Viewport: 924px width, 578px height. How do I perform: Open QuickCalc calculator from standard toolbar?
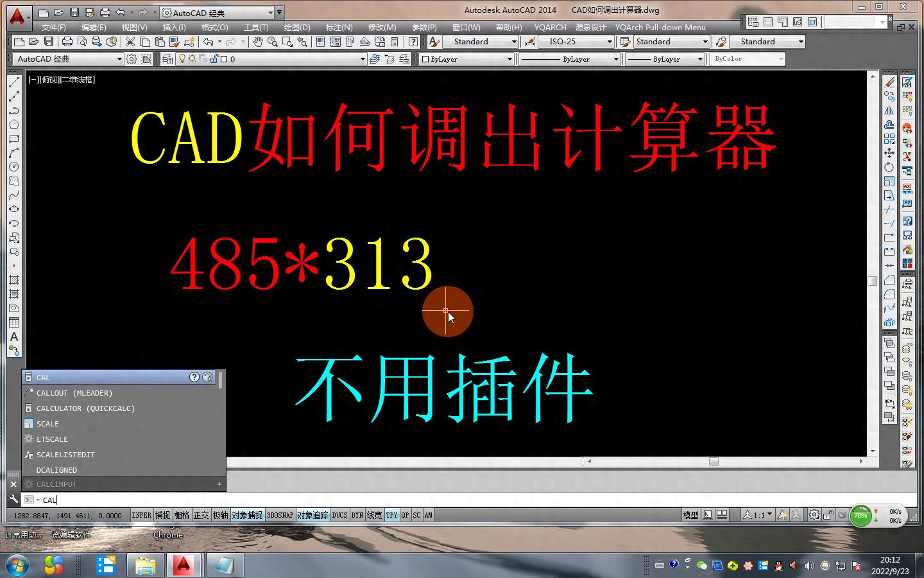point(395,42)
